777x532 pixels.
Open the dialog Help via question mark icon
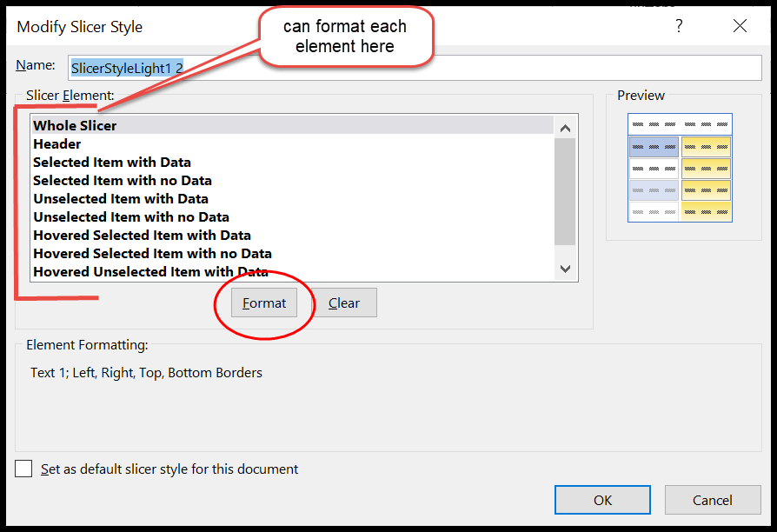point(679,26)
